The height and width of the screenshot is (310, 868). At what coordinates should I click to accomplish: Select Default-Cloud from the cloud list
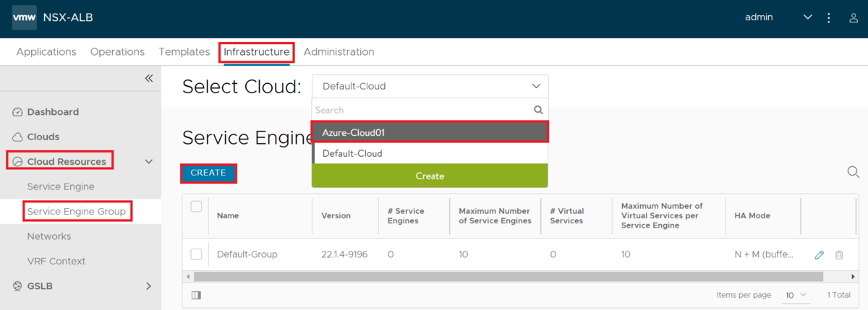click(430, 153)
